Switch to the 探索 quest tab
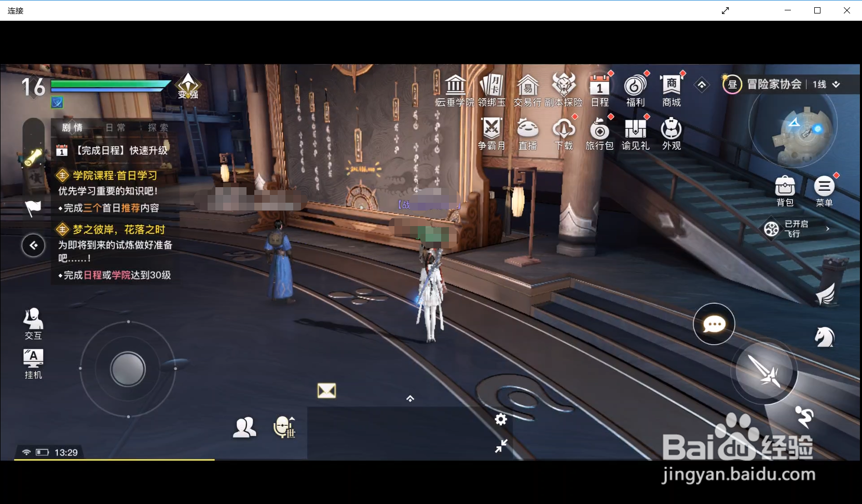The image size is (862, 504). [158, 128]
